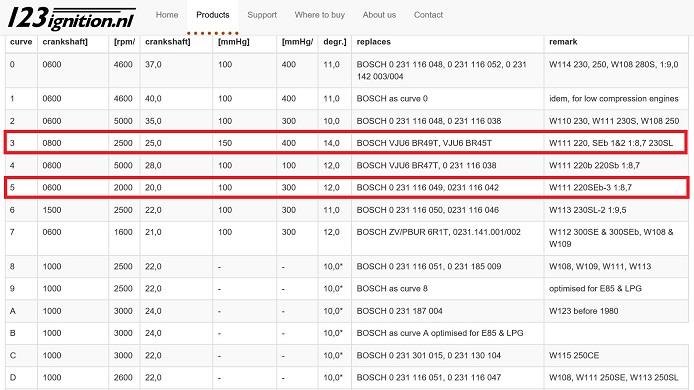Click curve number 5 cell
This screenshot has width=694, height=390.
pyautogui.click(x=12, y=187)
